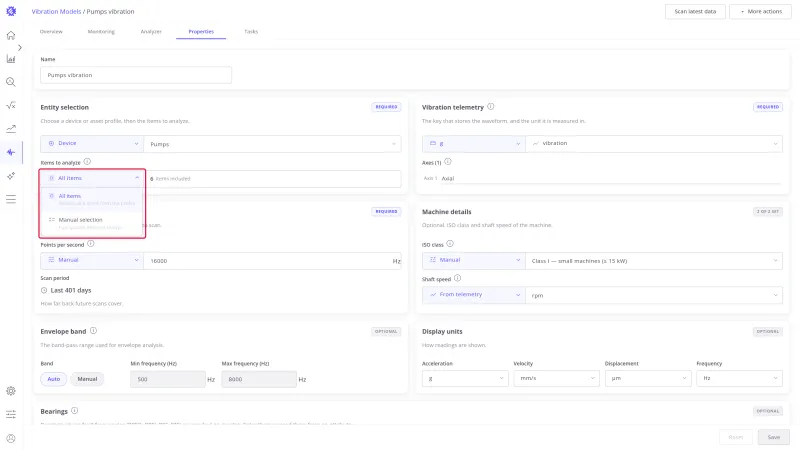800x450 pixels.
Task: Open the More actions menu
Action: [760, 11]
